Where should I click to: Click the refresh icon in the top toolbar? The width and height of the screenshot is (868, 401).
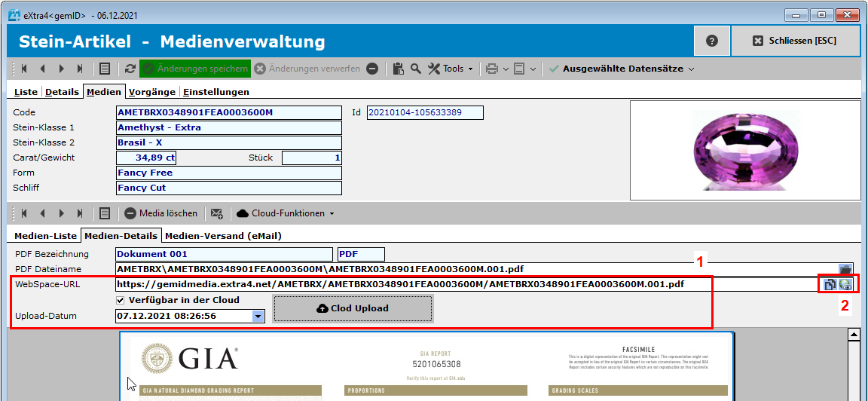pos(130,69)
